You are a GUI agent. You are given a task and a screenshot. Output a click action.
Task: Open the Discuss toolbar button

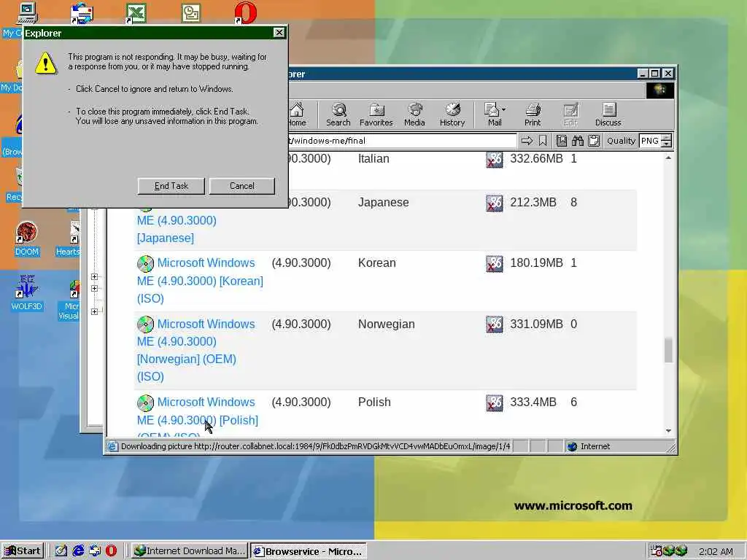click(608, 114)
